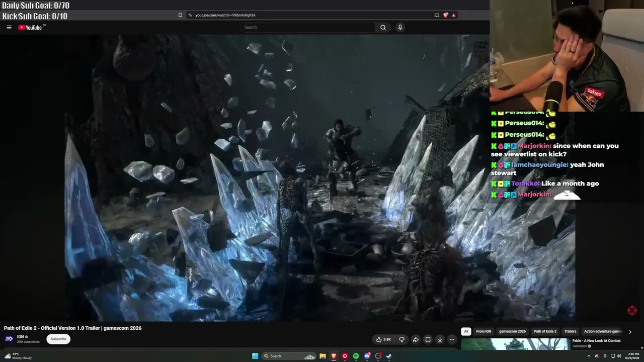Open Brave Rewards triangle icon

coord(453,15)
